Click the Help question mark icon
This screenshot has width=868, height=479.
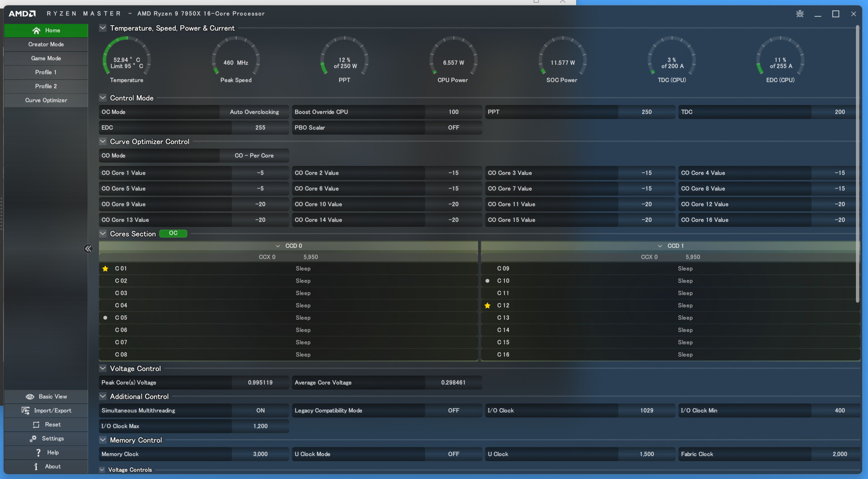pyautogui.click(x=38, y=453)
